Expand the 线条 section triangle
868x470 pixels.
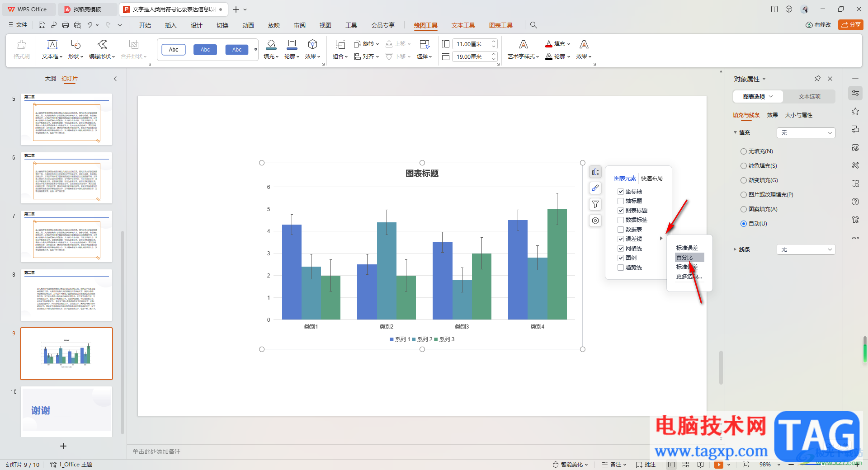coord(735,249)
